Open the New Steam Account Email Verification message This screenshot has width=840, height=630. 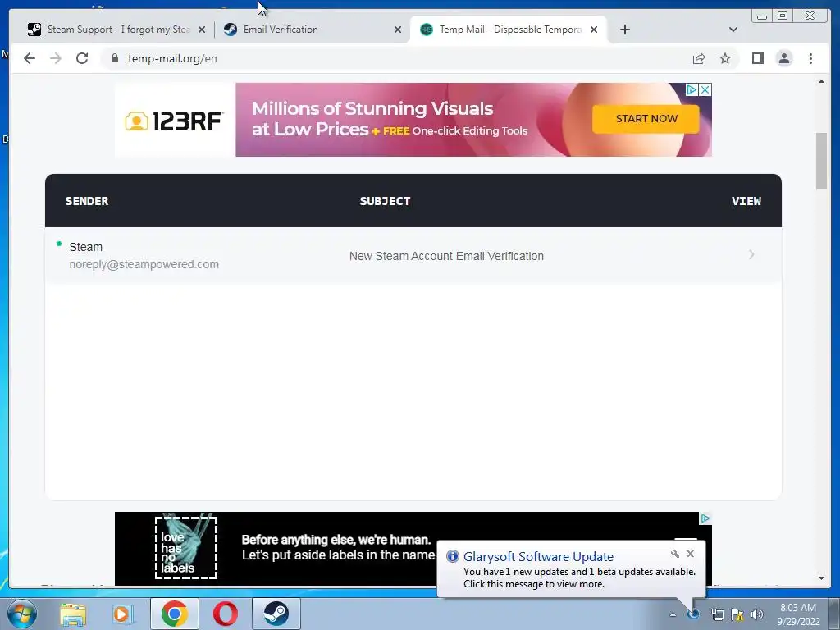coord(446,256)
